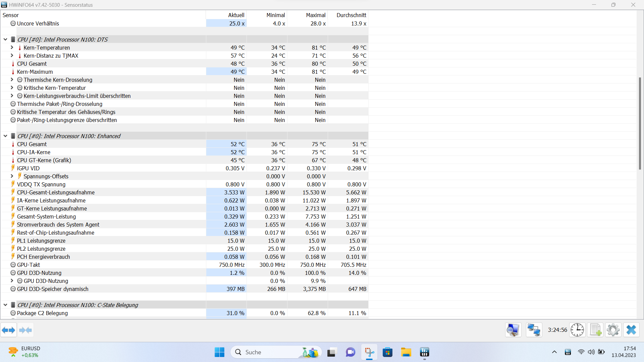The width and height of the screenshot is (644, 362).
Task: Select the VDDQ TX Spannung row
Action: (x=184, y=184)
